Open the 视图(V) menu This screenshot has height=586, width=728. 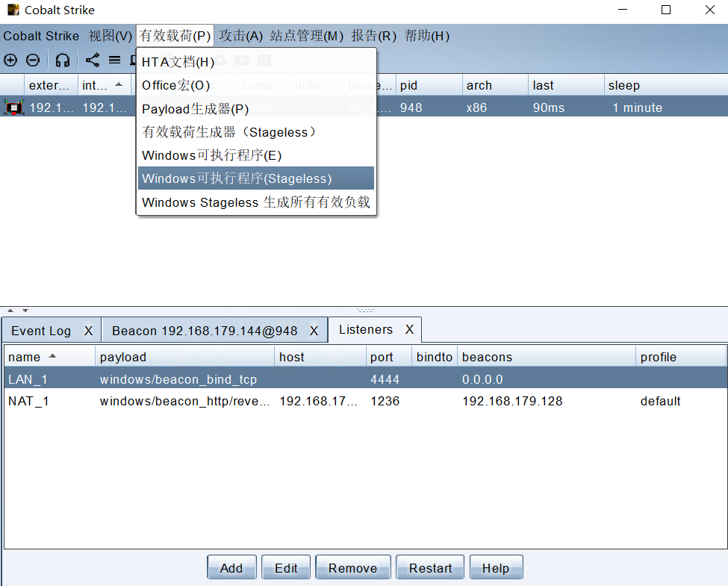111,36
